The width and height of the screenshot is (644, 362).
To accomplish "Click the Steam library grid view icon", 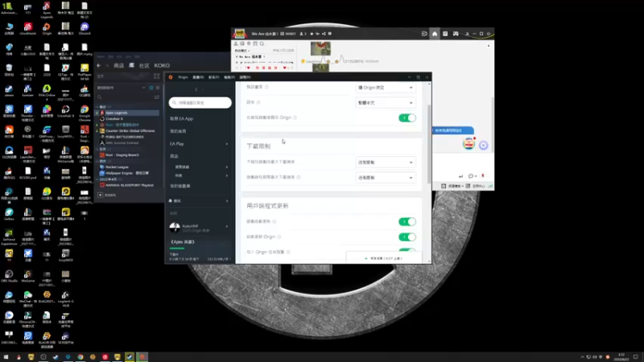I will coord(156,76).
